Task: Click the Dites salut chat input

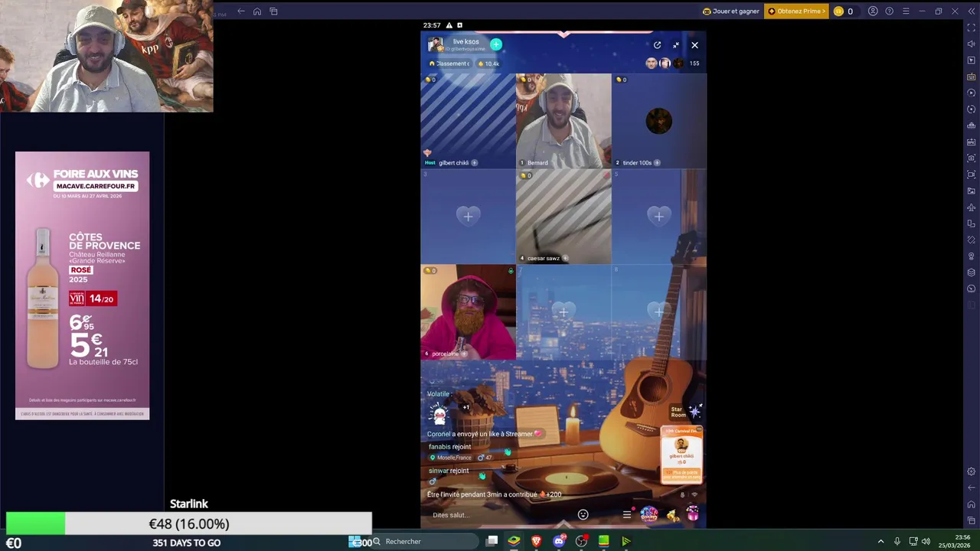Action: (498, 515)
